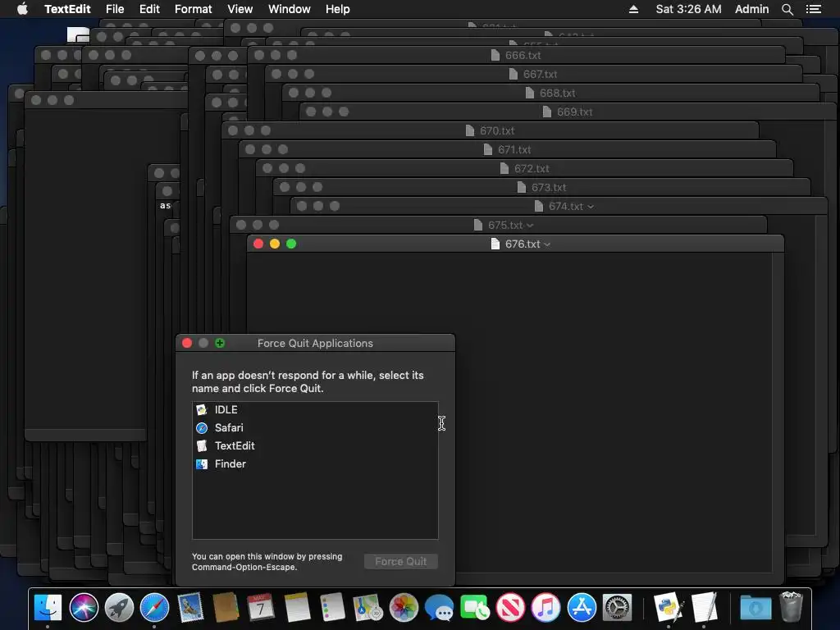840x630 pixels.
Task: Open the Apple menu
Action: (x=22, y=9)
